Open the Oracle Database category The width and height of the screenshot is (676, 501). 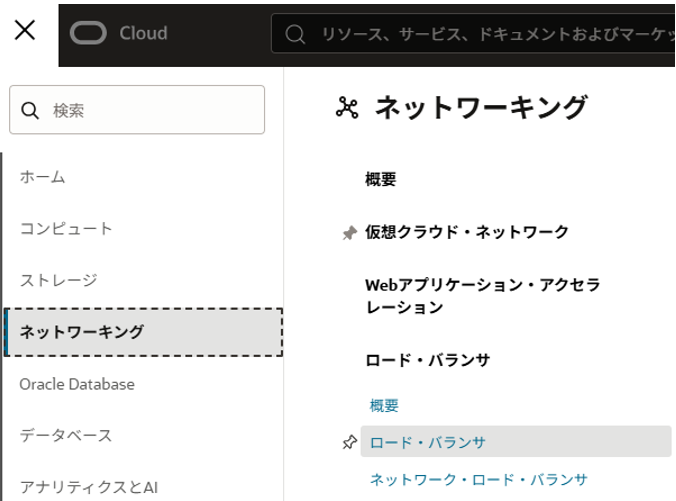(x=77, y=384)
